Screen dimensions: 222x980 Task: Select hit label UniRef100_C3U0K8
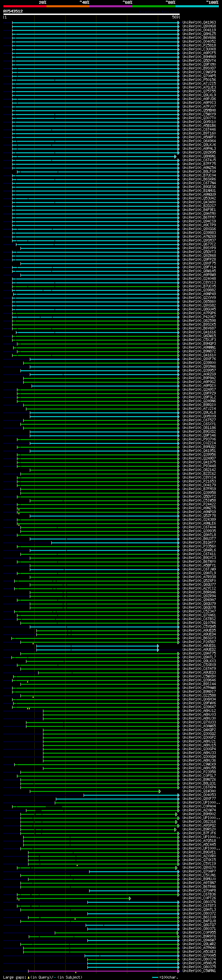click(x=199, y=49)
